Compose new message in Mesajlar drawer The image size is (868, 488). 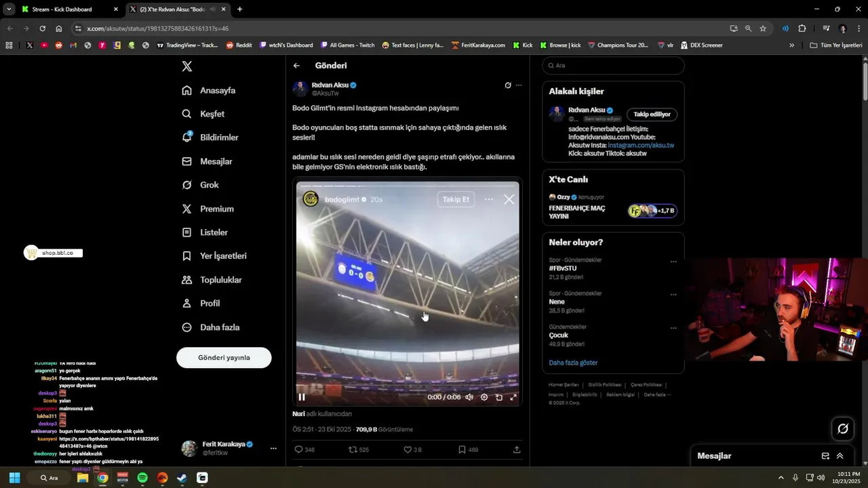click(x=825, y=456)
